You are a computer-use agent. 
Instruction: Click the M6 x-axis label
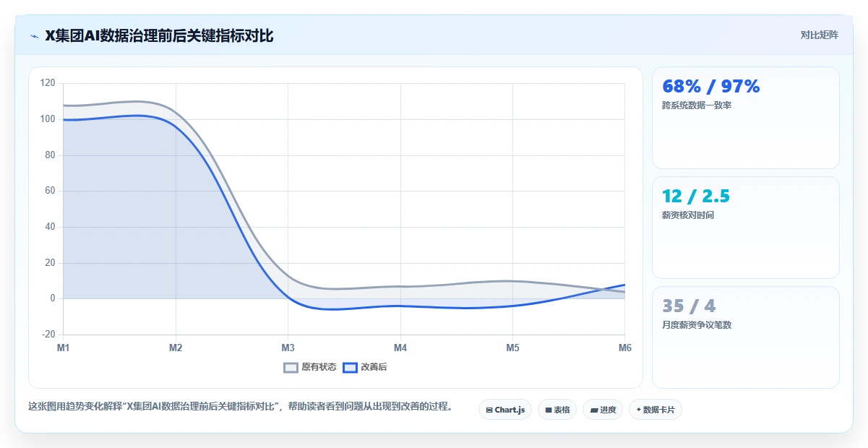click(625, 348)
